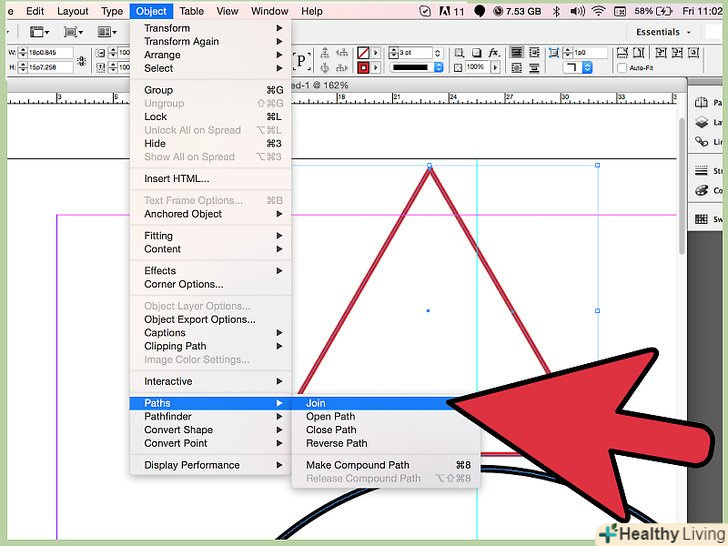Expand the Transform submenu
The width and height of the screenshot is (728, 546).
pos(210,28)
